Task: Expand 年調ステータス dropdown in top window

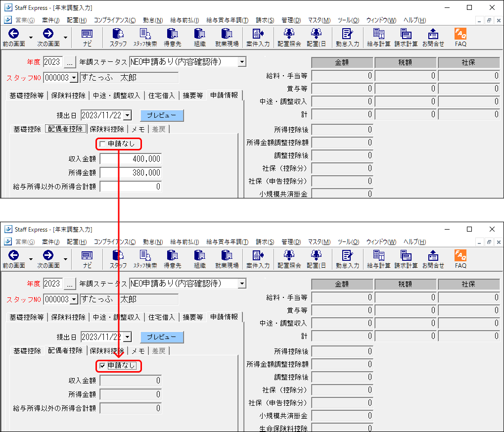Action: [242, 62]
